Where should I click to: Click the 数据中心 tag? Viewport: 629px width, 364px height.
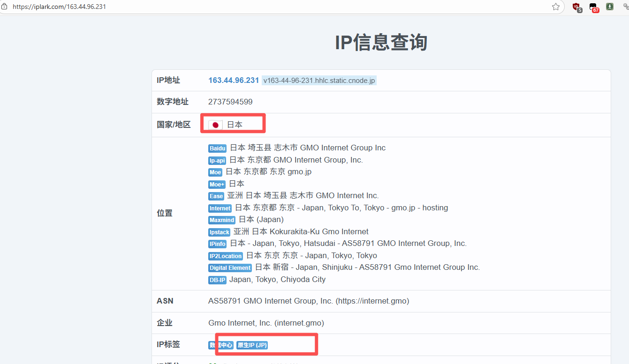click(x=220, y=345)
